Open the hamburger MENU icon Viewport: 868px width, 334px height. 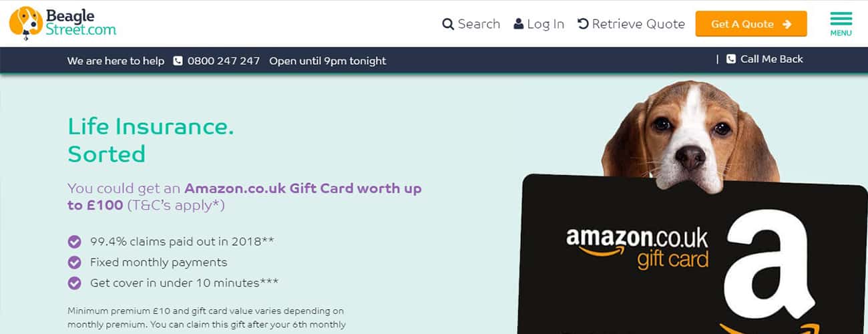(841, 23)
